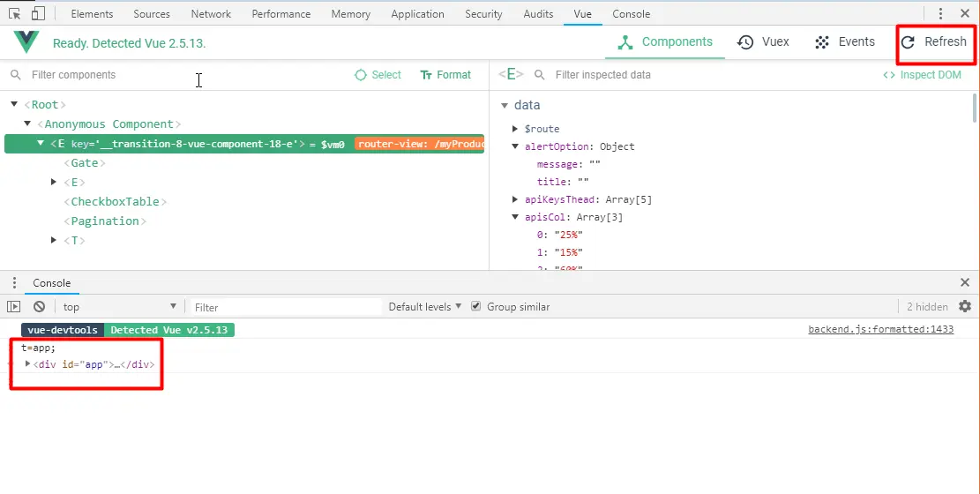Open console settings gear icon
The height and width of the screenshot is (494, 980).
[x=965, y=306]
